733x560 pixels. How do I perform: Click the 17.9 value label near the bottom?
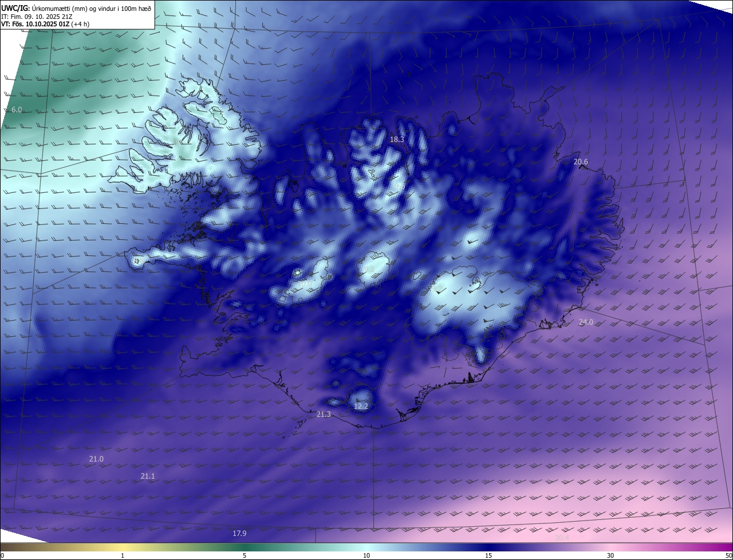(x=239, y=533)
